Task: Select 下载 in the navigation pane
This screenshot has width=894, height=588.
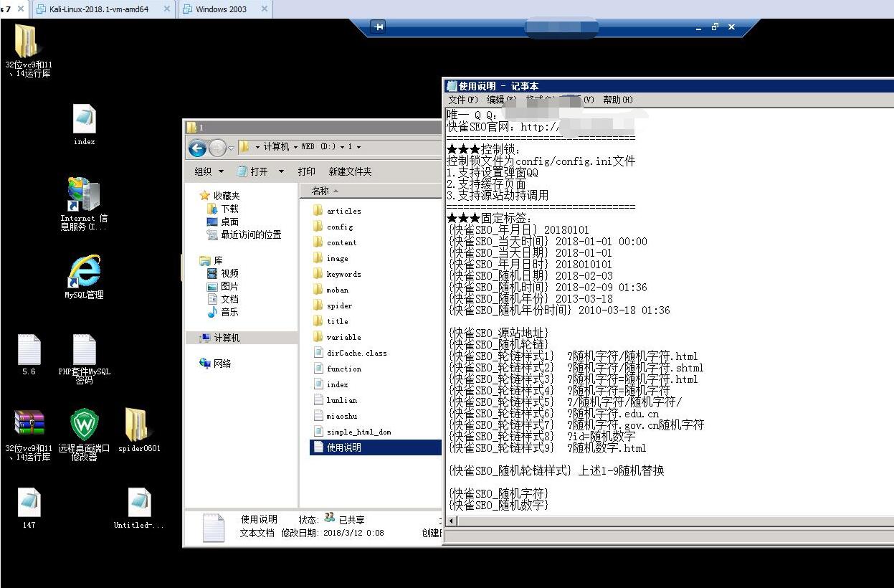Action: (x=223, y=209)
